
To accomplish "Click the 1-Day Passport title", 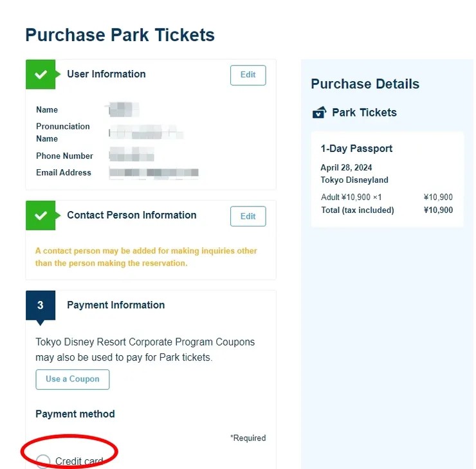I will coord(356,149).
